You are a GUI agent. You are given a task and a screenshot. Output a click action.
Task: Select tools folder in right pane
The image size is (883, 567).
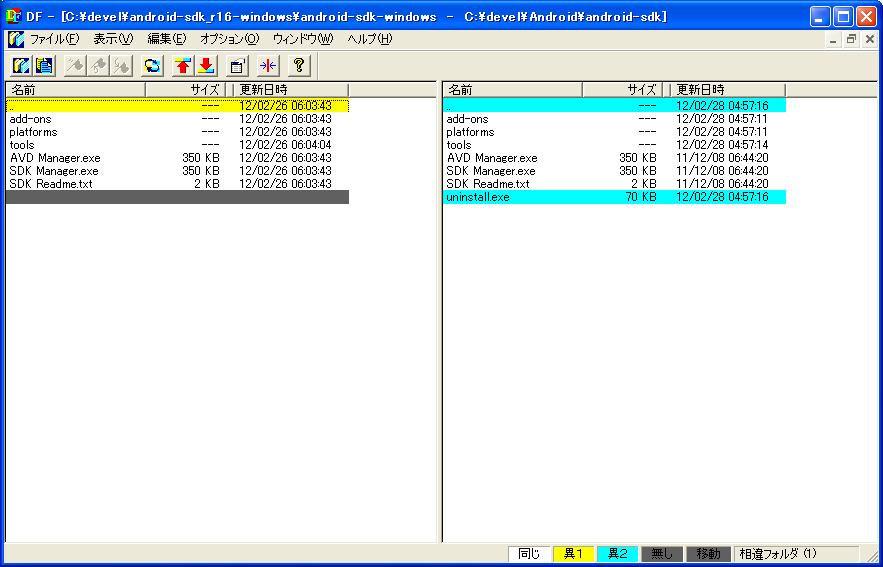coord(614,145)
